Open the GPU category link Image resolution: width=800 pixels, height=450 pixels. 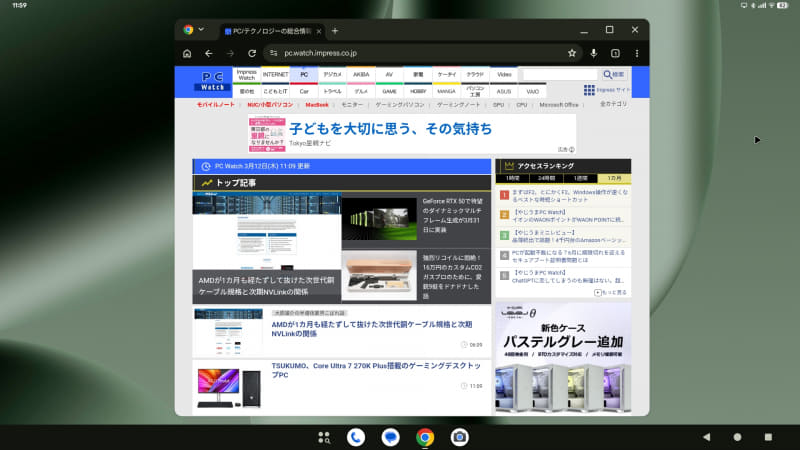tap(498, 105)
